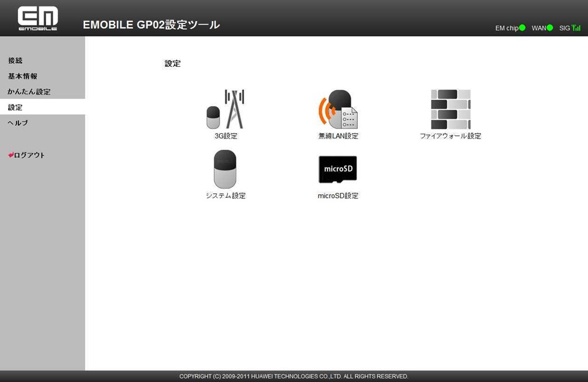Viewport: 588px width, 382px height.
Task: Click the EMOBILE GP02設定ツール title
Action: point(151,25)
